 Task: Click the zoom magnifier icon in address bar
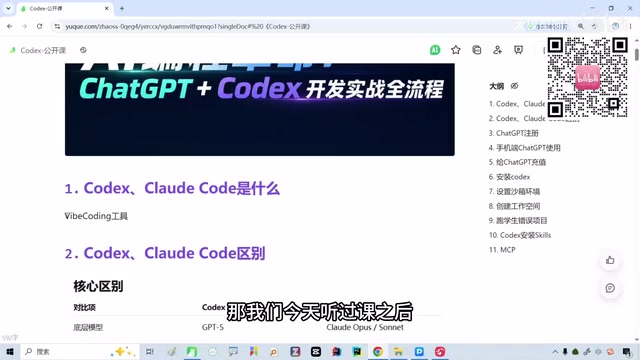click(x=580, y=26)
